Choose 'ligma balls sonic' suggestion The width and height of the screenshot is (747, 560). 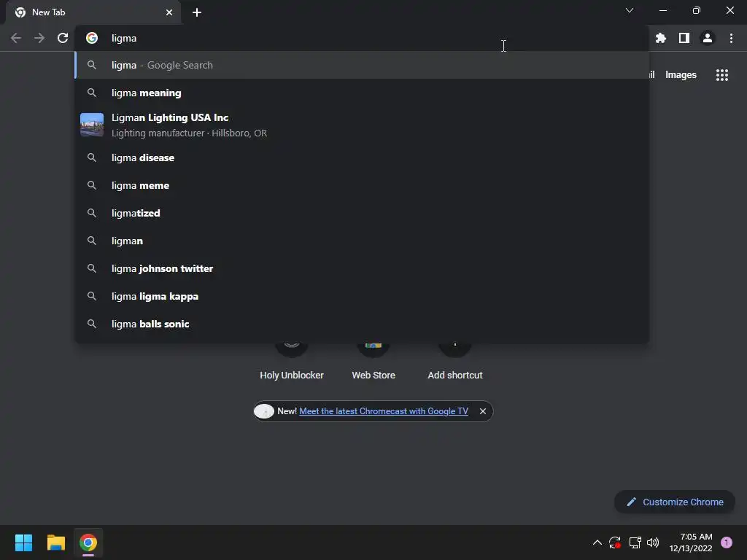coord(362,324)
